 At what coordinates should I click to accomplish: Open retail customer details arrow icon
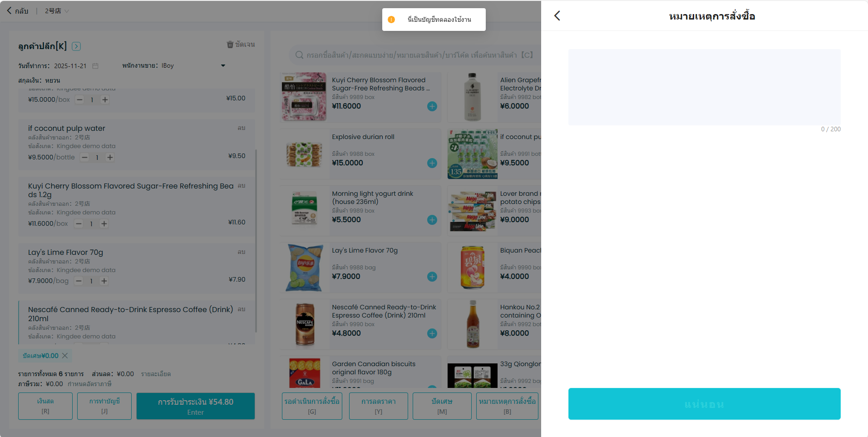[76, 46]
